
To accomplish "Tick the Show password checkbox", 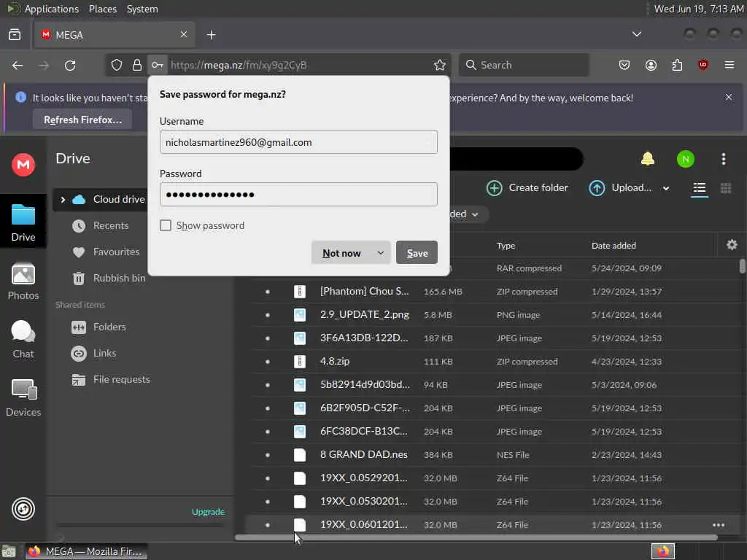I will tap(166, 225).
